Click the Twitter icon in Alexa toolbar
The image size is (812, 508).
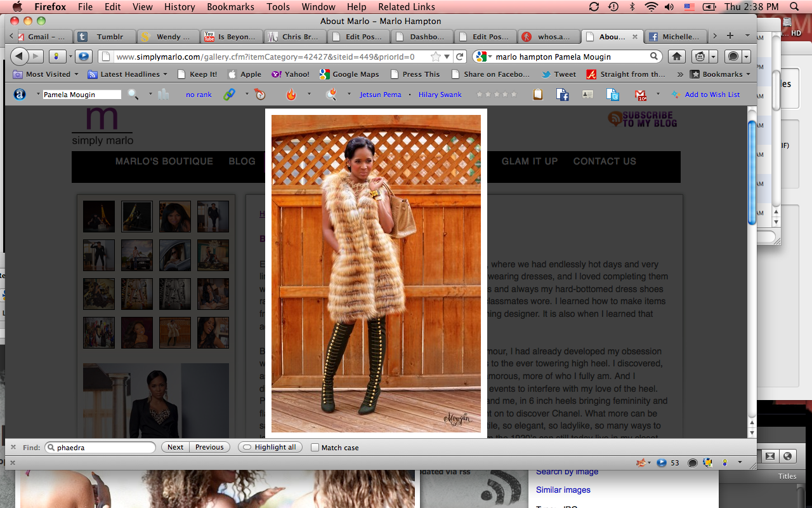coord(612,95)
